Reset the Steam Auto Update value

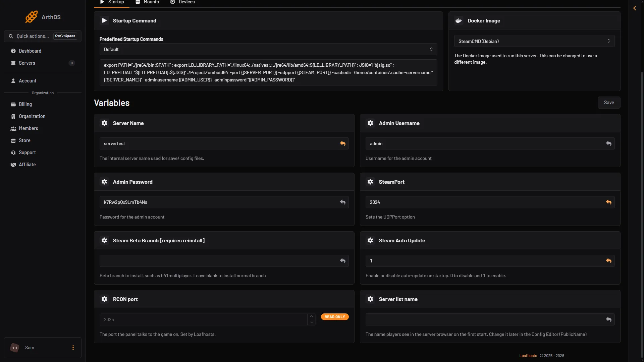click(608, 261)
